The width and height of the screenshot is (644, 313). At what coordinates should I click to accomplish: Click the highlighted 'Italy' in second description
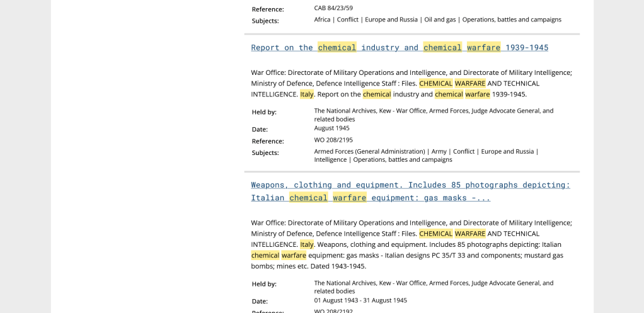tap(306, 244)
